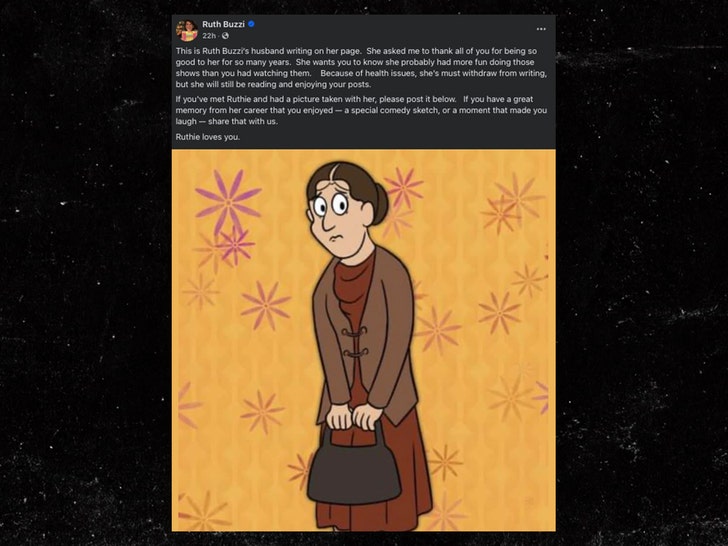Image resolution: width=728 pixels, height=546 pixels.
Task: Click the cartoon woman's hands gripping the bag
Action: pyautogui.click(x=355, y=416)
